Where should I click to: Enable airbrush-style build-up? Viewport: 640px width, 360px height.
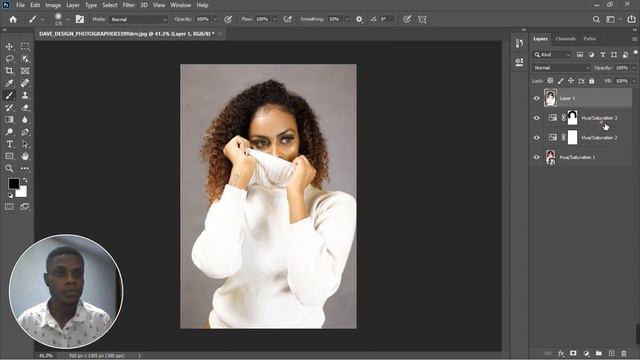point(288,19)
